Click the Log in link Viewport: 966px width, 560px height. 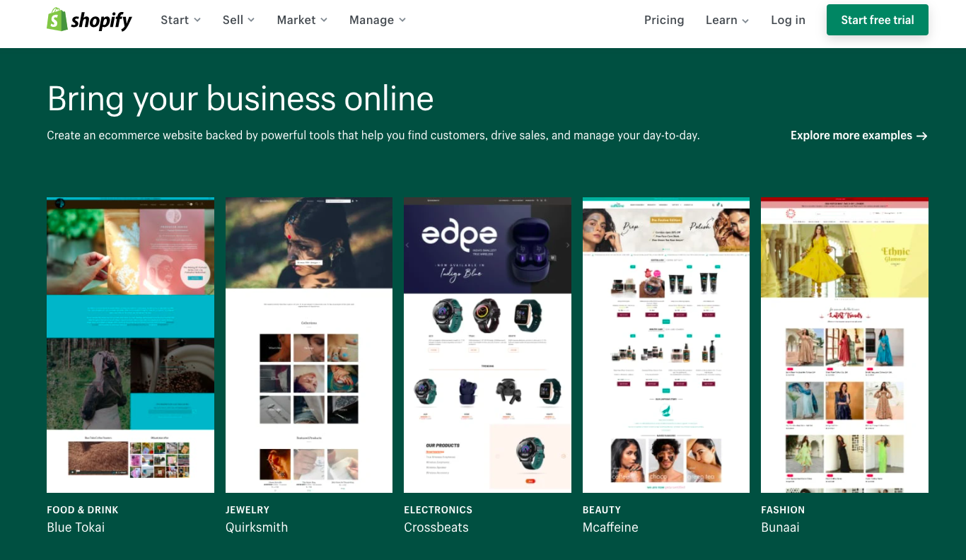[788, 20]
